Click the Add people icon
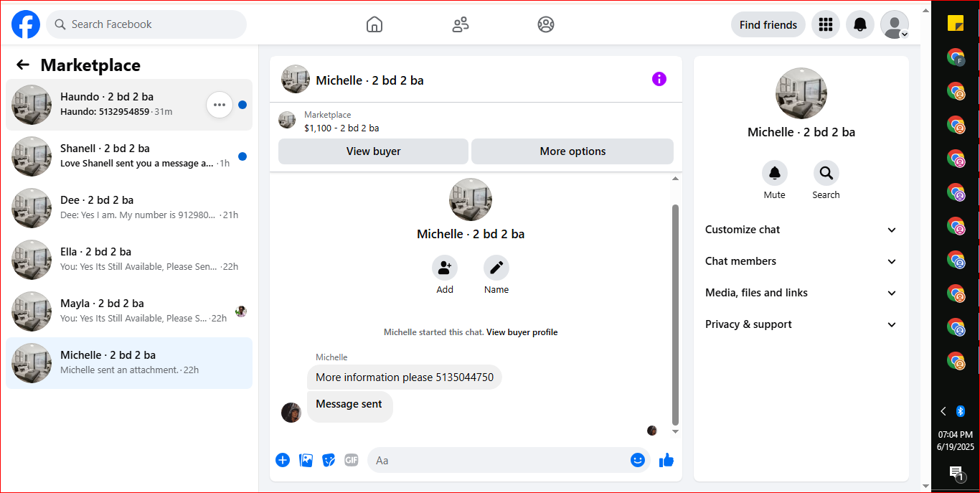 tap(445, 268)
